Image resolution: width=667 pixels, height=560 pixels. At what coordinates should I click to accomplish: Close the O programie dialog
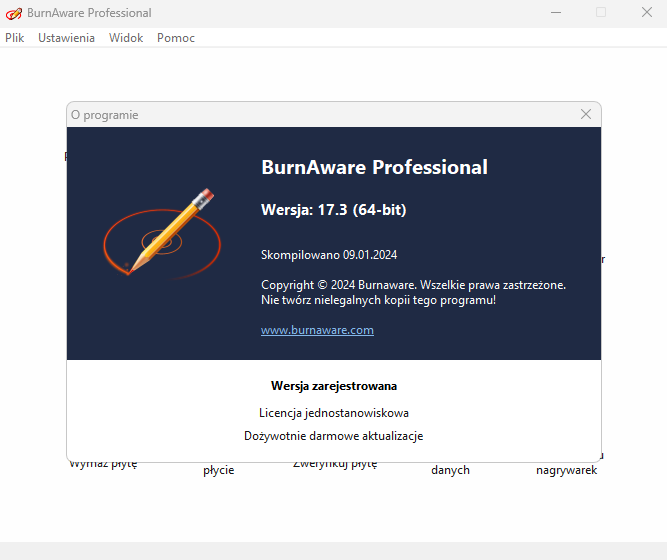pos(586,114)
